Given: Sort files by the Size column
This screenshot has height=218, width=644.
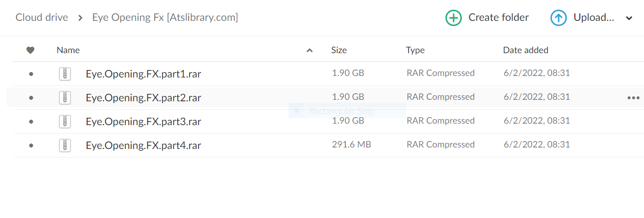Looking at the screenshot, I should [x=339, y=50].
